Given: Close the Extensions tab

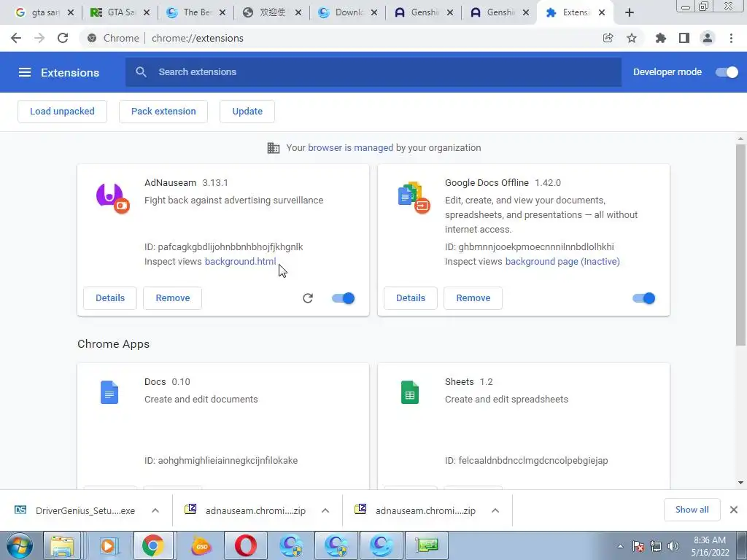Looking at the screenshot, I should [x=602, y=13].
